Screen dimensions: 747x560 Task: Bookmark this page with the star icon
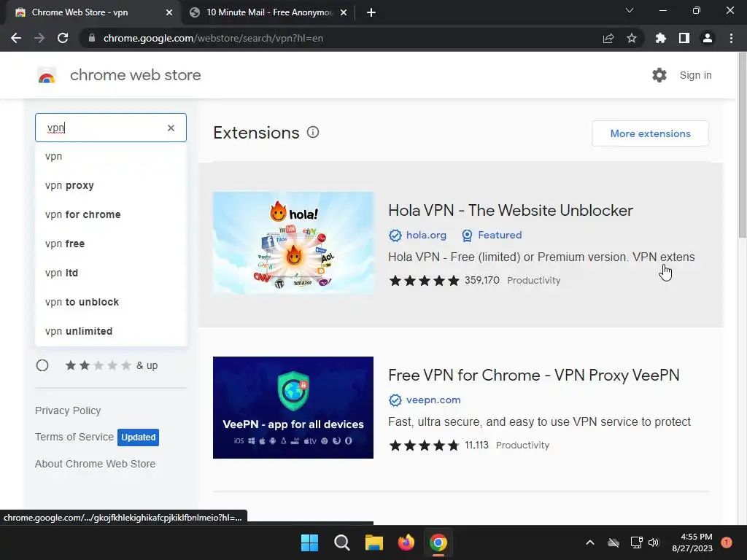click(x=631, y=38)
